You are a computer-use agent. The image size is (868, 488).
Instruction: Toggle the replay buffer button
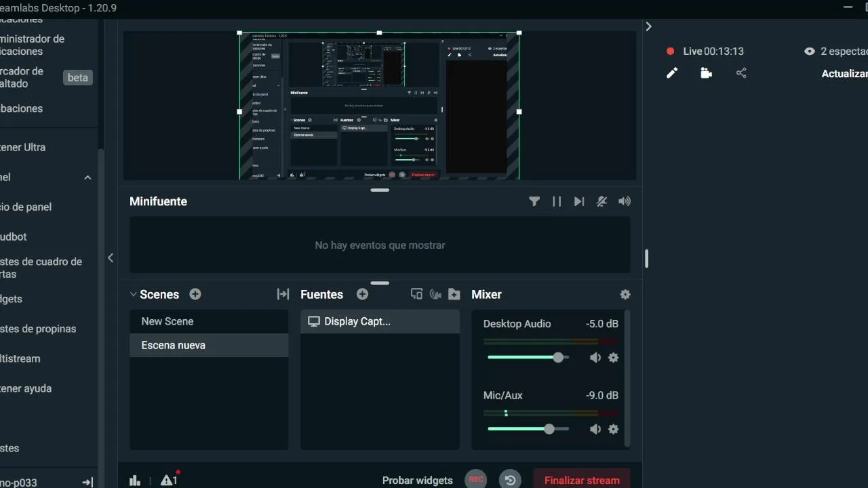[x=510, y=479]
